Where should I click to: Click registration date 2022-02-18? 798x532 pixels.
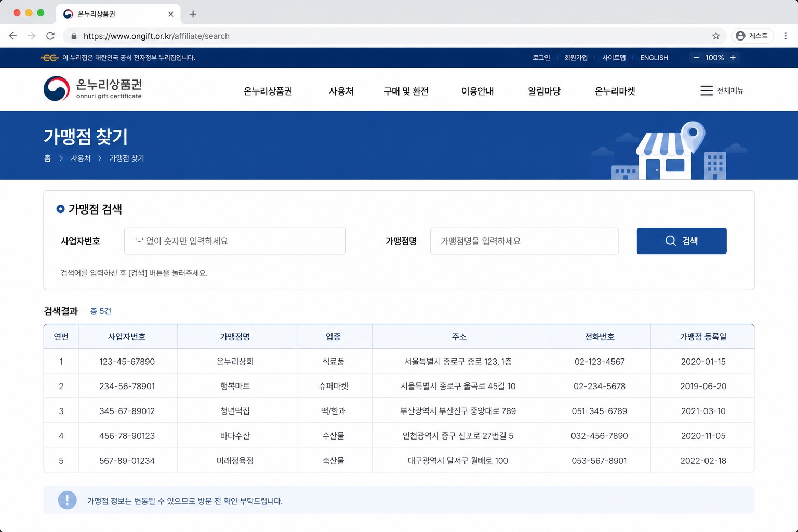(703, 461)
